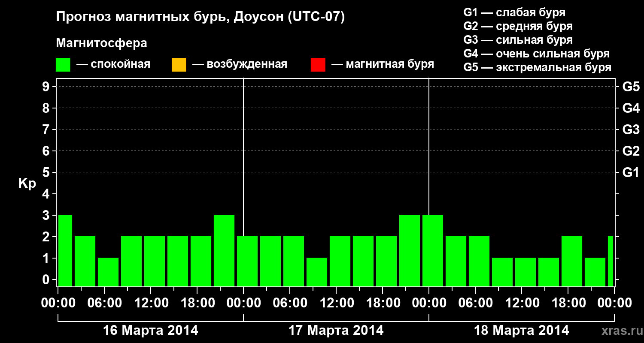Click the Kp 2 bar above 12:00 on 17 March
The image size is (644, 343).
(x=340, y=261)
